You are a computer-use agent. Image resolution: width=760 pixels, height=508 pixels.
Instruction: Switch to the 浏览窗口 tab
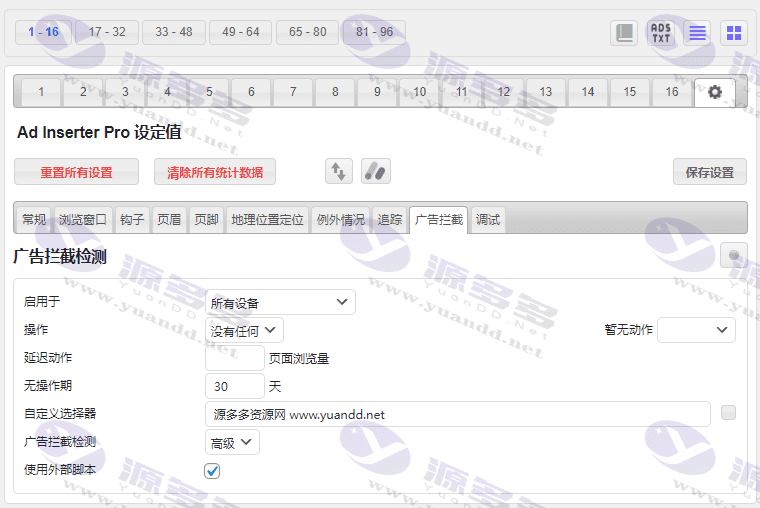point(83,220)
